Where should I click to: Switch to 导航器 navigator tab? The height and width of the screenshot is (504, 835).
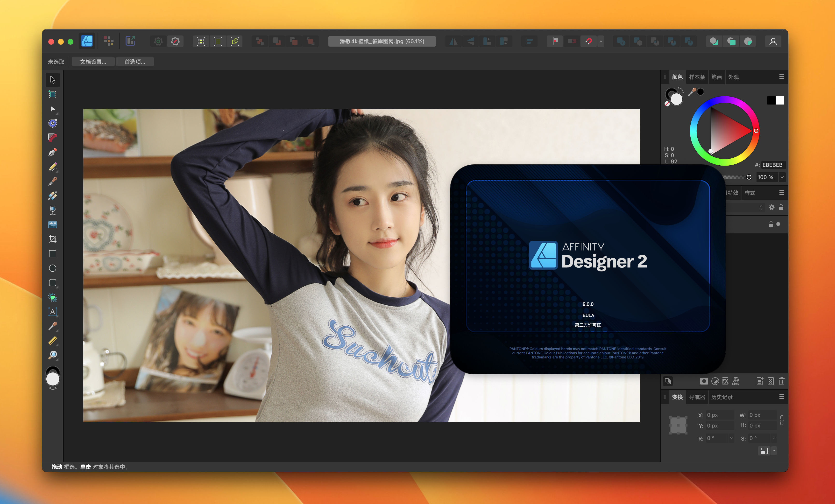(697, 397)
